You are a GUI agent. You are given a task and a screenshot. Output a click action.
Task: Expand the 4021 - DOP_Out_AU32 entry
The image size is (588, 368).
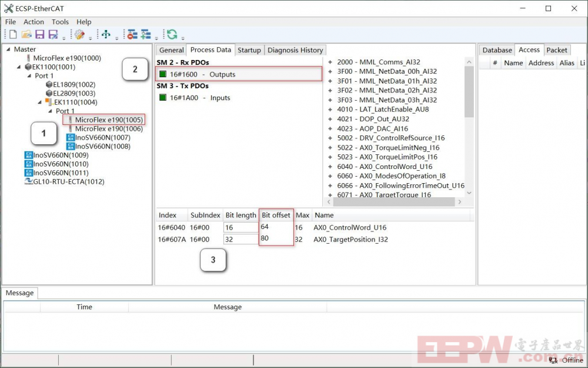[330, 119]
